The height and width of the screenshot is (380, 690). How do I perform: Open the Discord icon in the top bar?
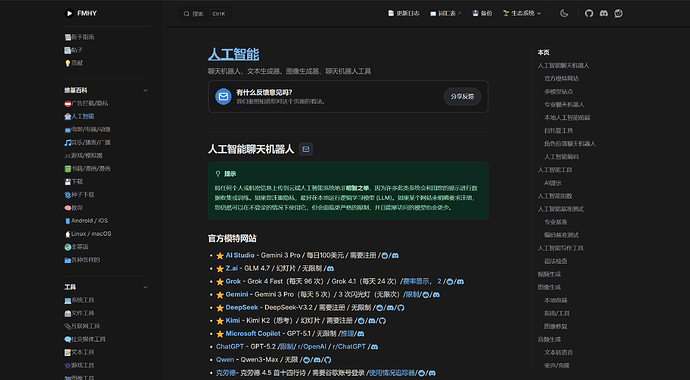[x=604, y=14]
